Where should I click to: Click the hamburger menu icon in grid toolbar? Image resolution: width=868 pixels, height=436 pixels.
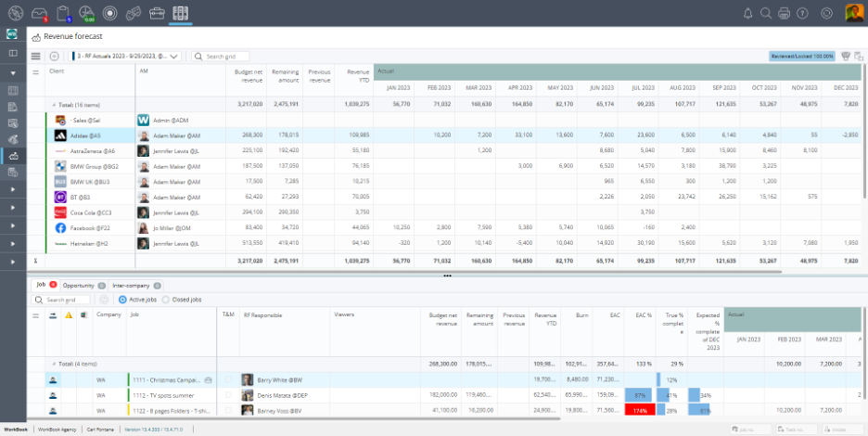click(x=36, y=57)
